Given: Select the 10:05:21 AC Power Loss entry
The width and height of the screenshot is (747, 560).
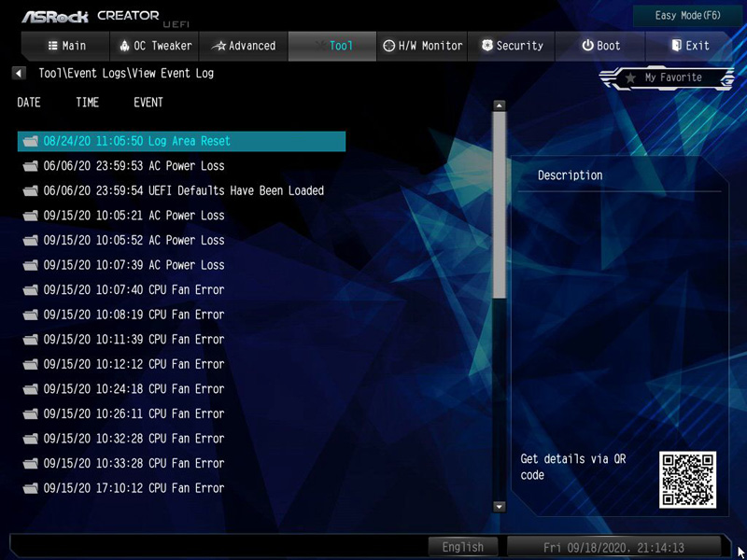Looking at the screenshot, I should coord(181,216).
